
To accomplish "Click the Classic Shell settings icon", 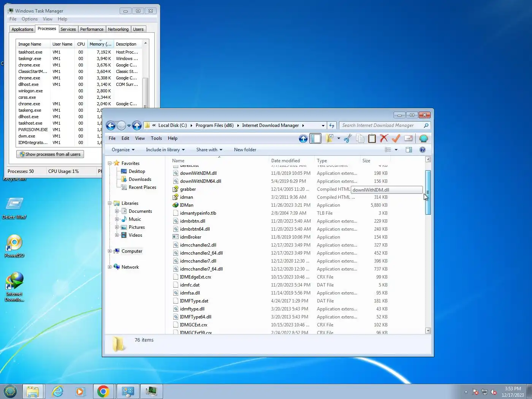I will coord(423,139).
